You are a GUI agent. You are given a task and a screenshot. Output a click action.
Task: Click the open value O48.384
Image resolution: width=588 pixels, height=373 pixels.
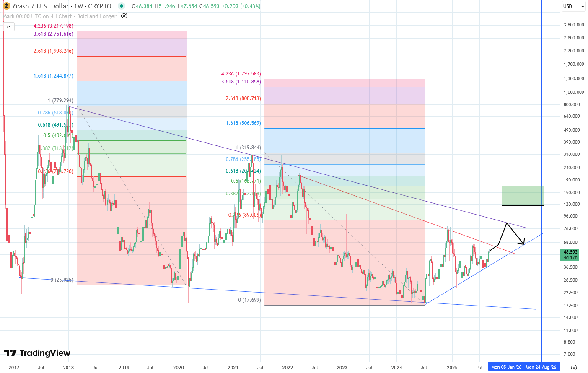(142, 6)
